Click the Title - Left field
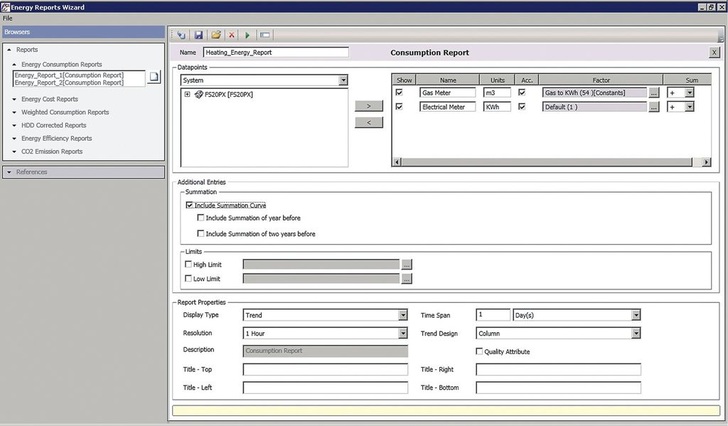728x426 pixels. [325, 387]
